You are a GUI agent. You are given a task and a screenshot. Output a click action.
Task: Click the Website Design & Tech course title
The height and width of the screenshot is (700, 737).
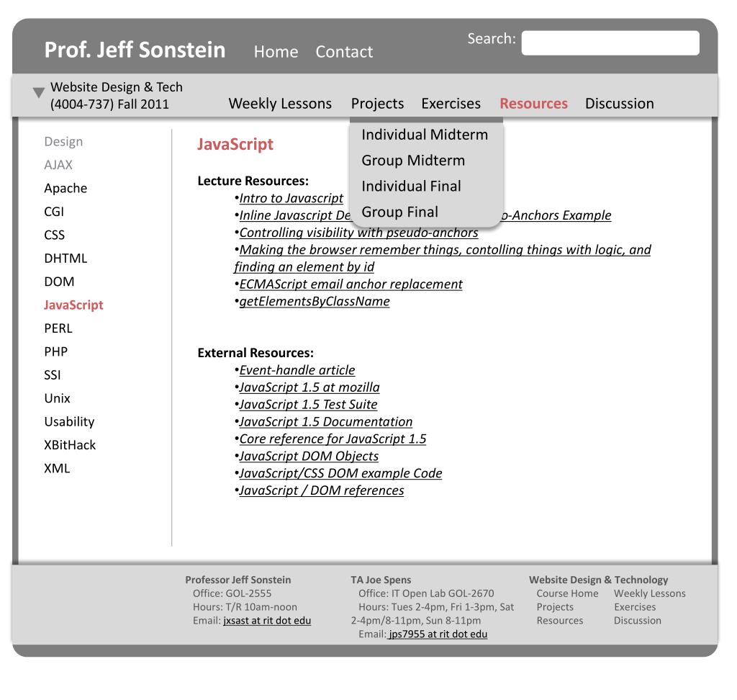(117, 96)
